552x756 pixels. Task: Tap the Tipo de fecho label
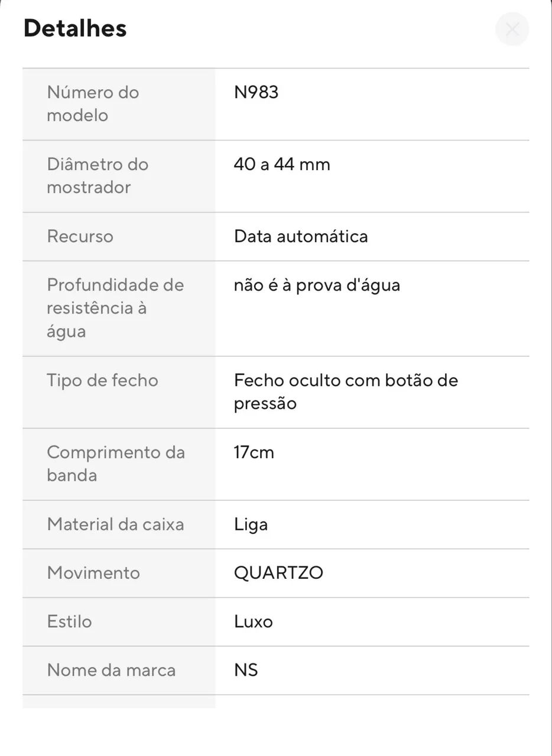click(102, 380)
